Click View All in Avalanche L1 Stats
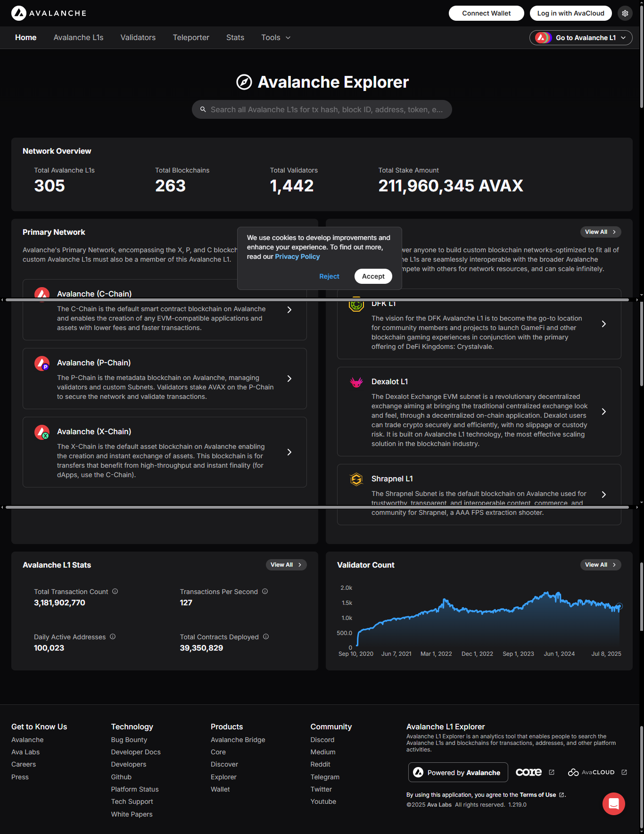644x834 pixels. pos(286,565)
